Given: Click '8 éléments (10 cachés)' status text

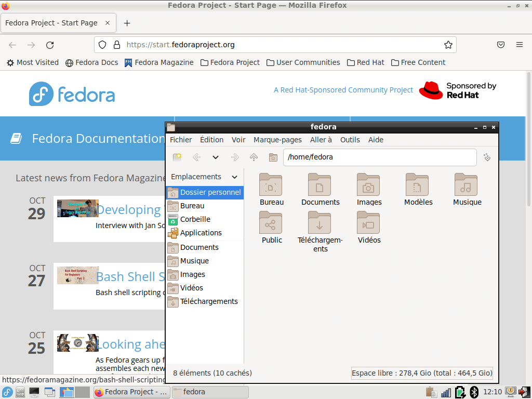Looking at the screenshot, I should pos(212,373).
